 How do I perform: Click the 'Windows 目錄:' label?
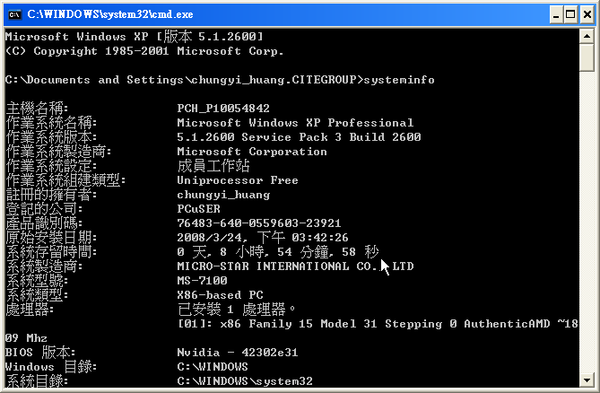pyautogui.click(x=51, y=367)
